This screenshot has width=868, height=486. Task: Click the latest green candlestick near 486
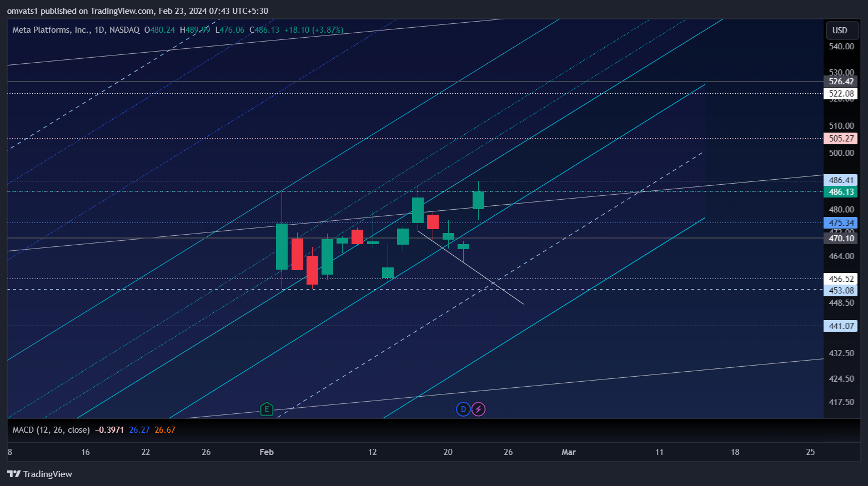(478, 200)
